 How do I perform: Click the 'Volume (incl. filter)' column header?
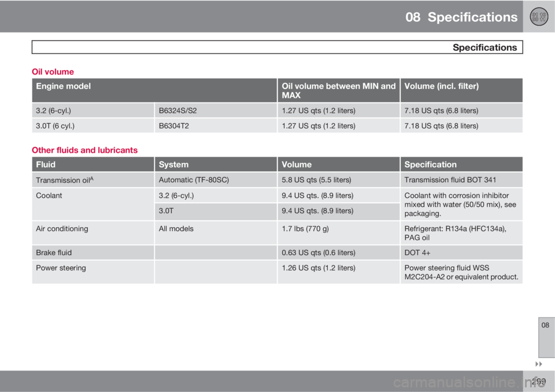(x=461, y=90)
